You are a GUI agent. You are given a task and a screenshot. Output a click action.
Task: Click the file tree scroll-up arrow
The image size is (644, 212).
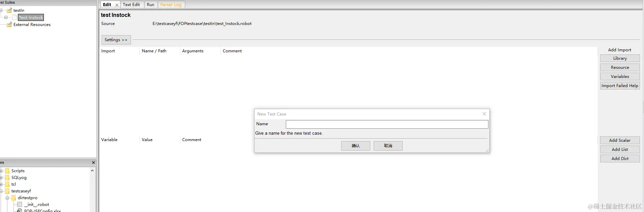92,171
